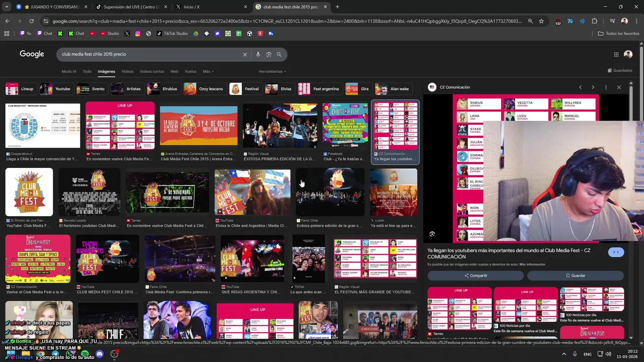This screenshot has height=362, width=644.
Task: Bookmark this page with star icon
Action: point(541,21)
